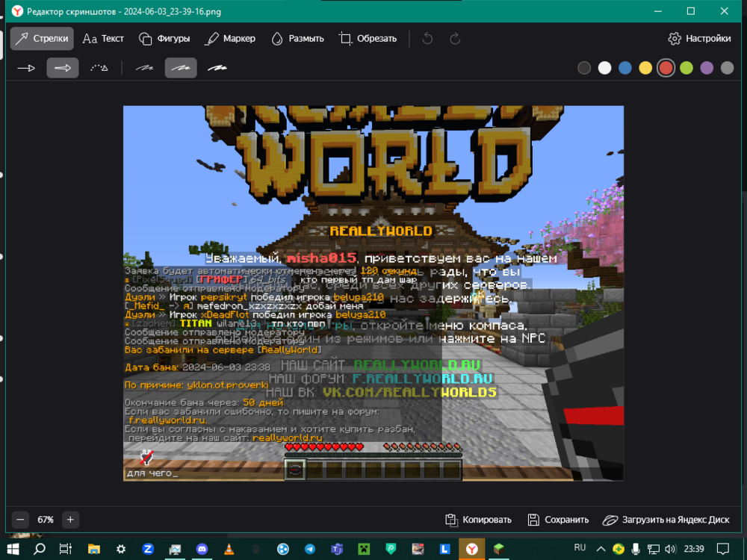Open the Minecraft creeper icon on taskbar
The width and height of the screenshot is (747, 560).
click(x=364, y=549)
